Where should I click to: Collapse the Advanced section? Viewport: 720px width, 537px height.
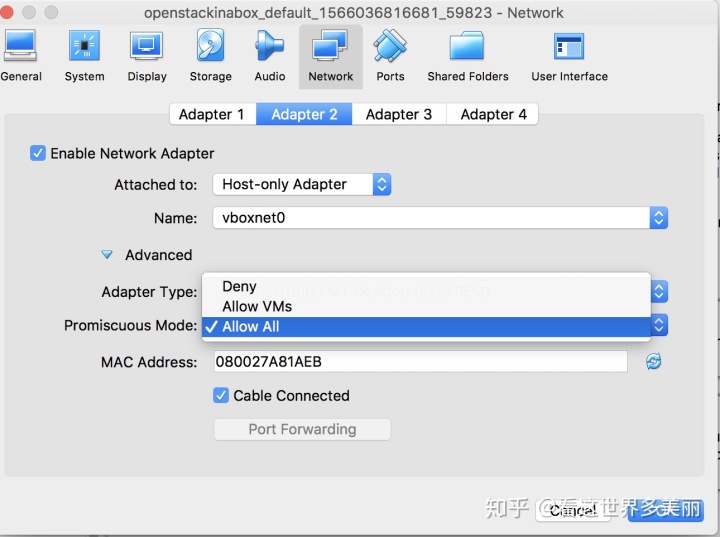coord(107,254)
